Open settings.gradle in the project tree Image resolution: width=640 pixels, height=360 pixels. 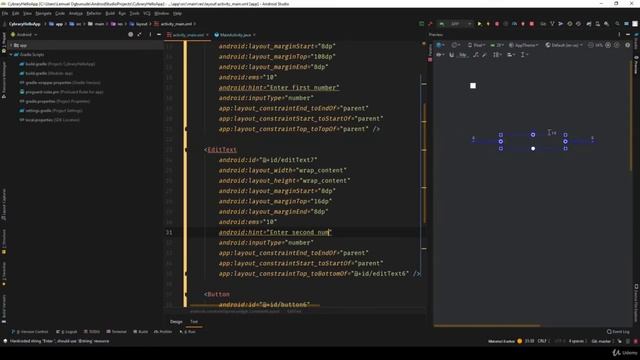coord(51,111)
